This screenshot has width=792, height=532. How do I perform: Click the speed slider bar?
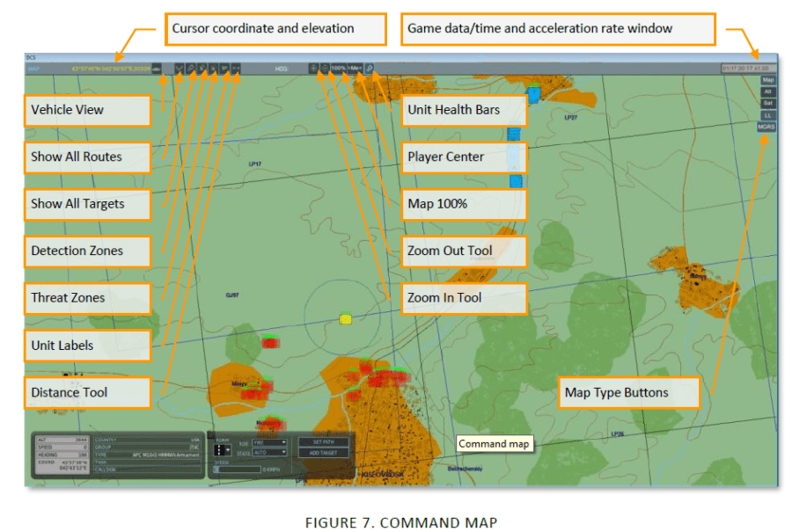238,470
